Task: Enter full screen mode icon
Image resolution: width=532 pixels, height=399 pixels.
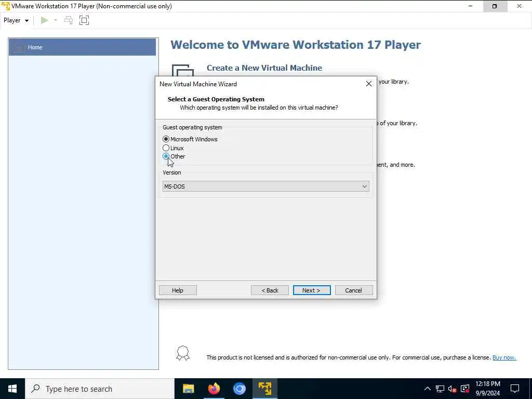Action: (84, 20)
